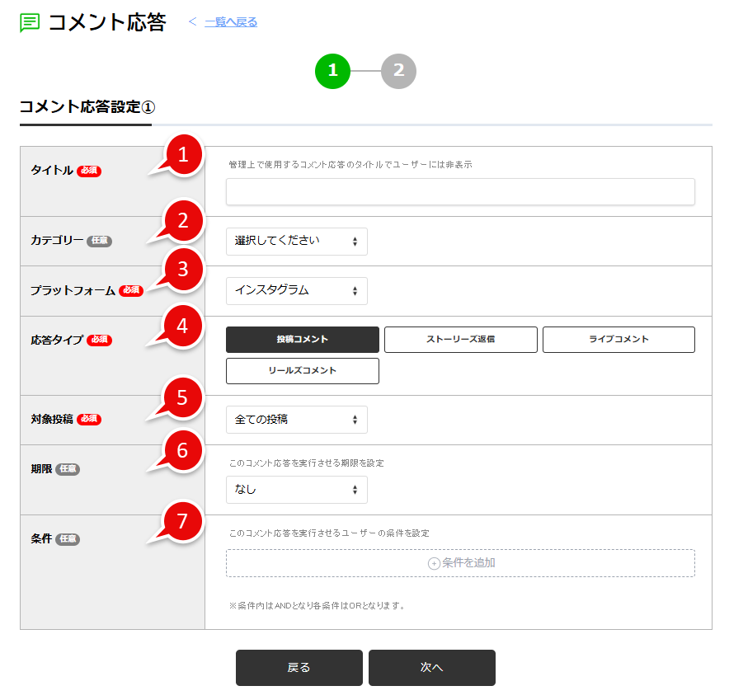Select step 2 in the progress indicator
The width and height of the screenshot is (729, 700).
tap(399, 71)
